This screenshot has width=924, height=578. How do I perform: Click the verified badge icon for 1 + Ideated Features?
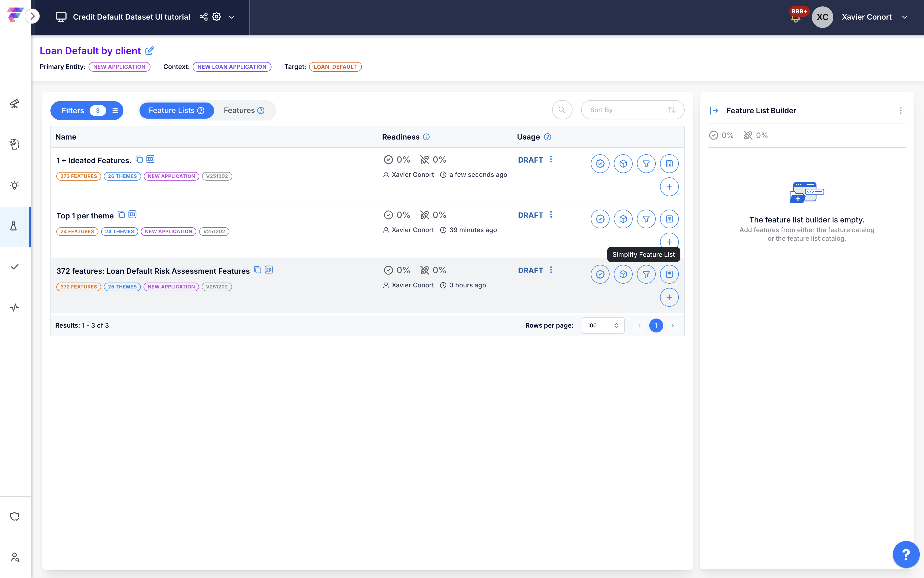[x=600, y=164]
